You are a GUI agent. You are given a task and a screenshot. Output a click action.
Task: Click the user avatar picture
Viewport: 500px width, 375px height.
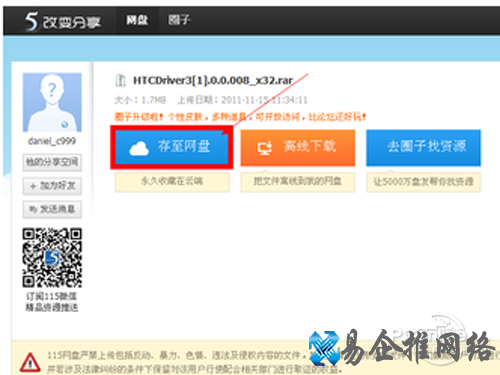(x=52, y=102)
